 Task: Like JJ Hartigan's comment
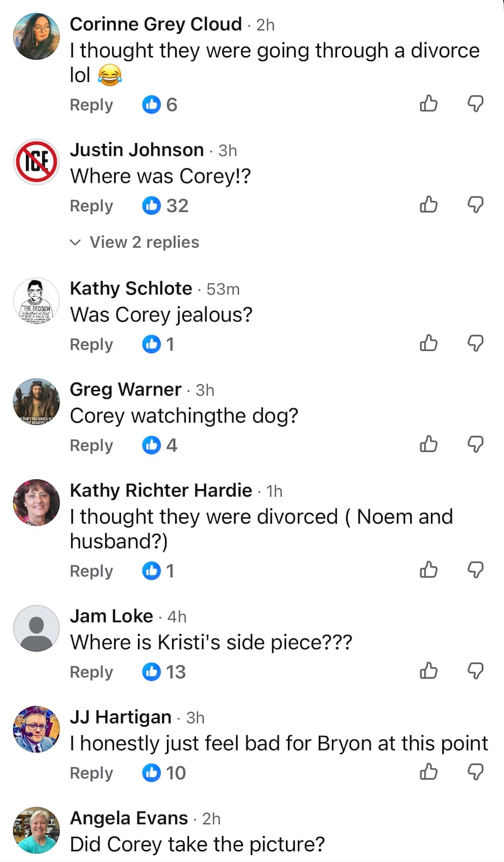[x=428, y=772]
